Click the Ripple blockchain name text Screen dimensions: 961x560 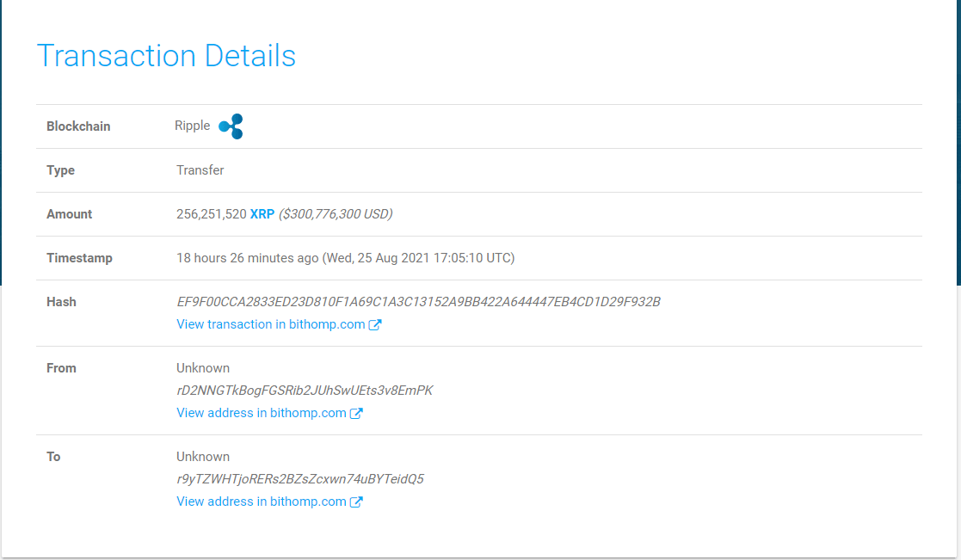click(193, 126)
